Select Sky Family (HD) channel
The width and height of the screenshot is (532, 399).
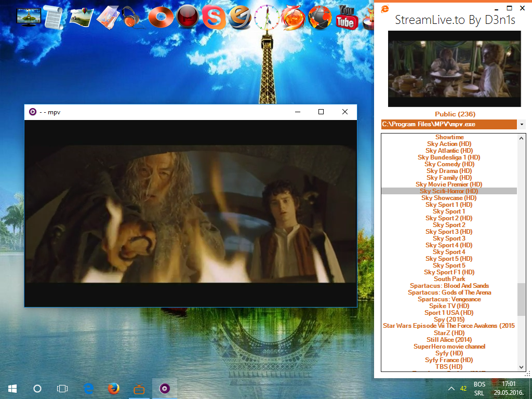coord(449,178)
